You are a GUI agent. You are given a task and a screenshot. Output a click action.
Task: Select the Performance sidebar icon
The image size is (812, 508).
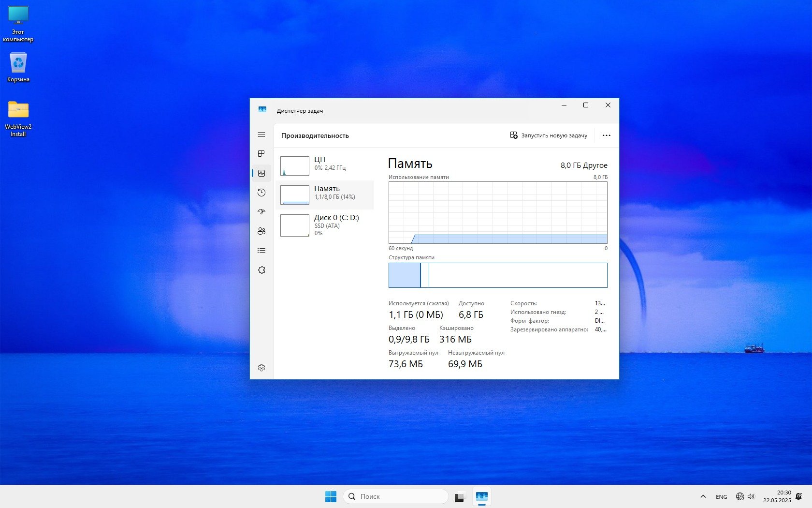coord(261,173)
